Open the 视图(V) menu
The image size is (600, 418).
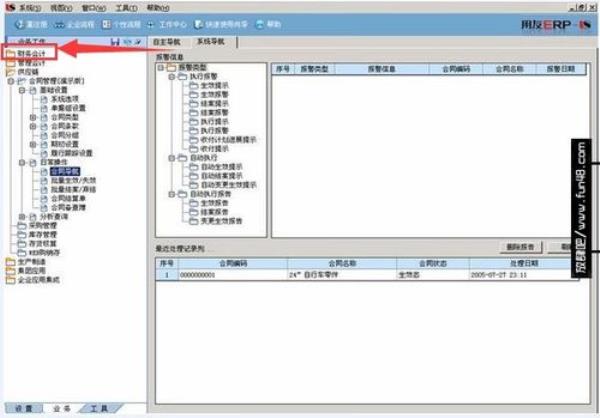click(x=61, y=8)
